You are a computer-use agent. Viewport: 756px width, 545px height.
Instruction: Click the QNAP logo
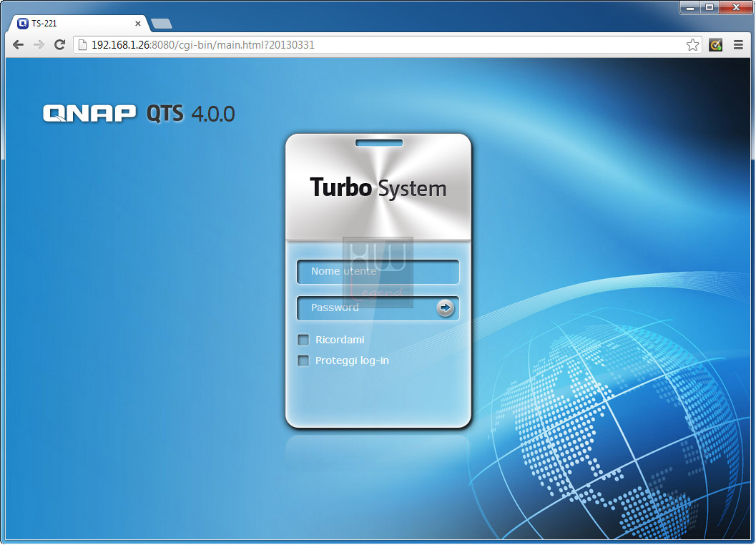click(x=89, y=113)
